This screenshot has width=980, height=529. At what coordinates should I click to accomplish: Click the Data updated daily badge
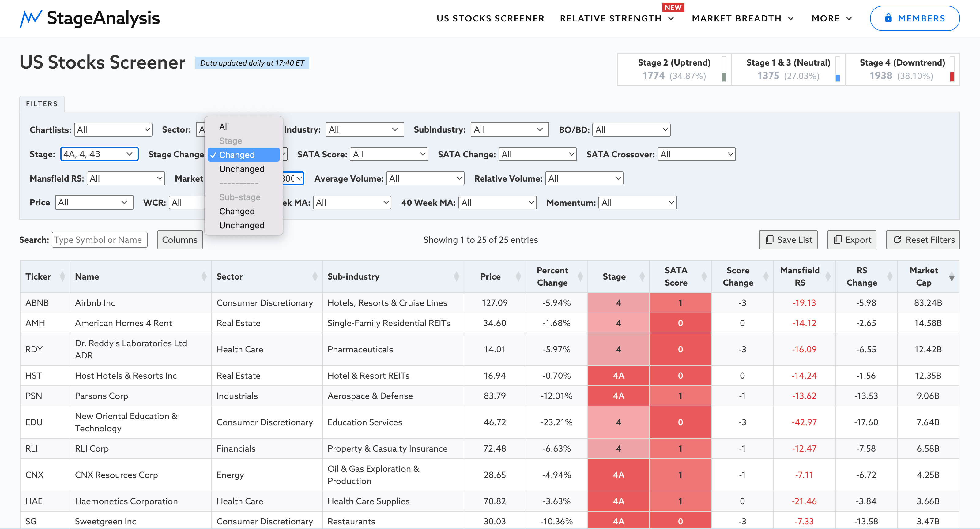coord(252,63)
